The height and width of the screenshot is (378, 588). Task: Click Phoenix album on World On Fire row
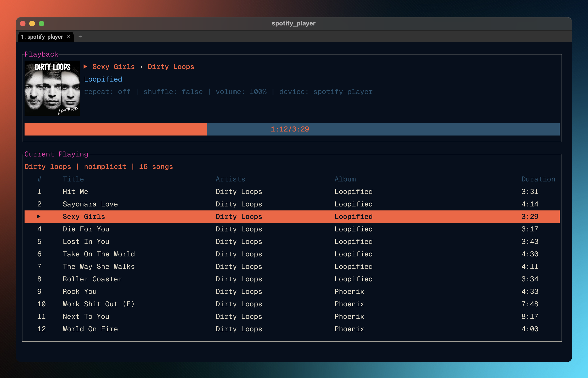(x=349, y=329)
